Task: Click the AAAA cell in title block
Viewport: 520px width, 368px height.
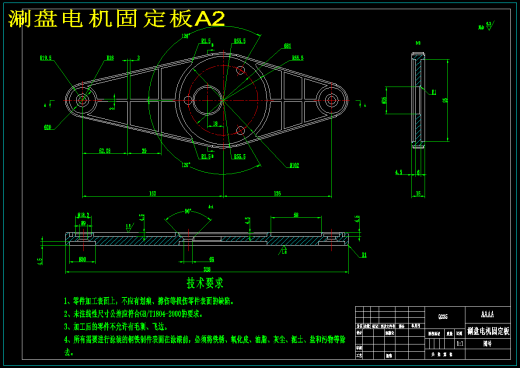Action: coord(488,314)
